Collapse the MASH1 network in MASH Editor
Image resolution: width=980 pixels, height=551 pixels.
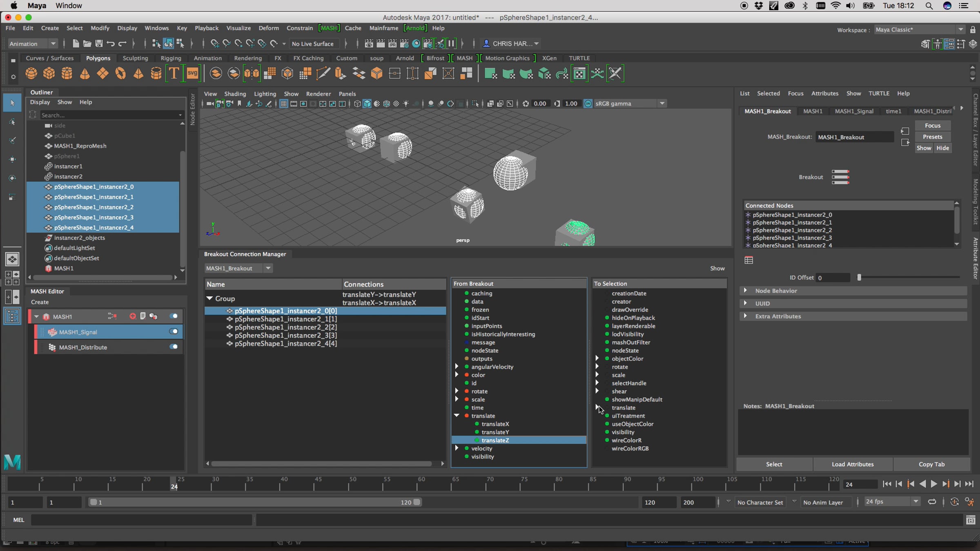(36, 316)
